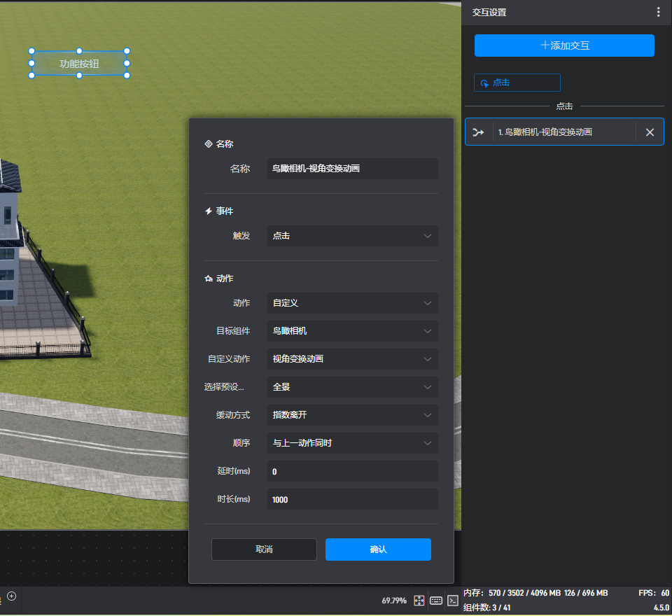Click the 取消 button

click(x=264, y=549)
